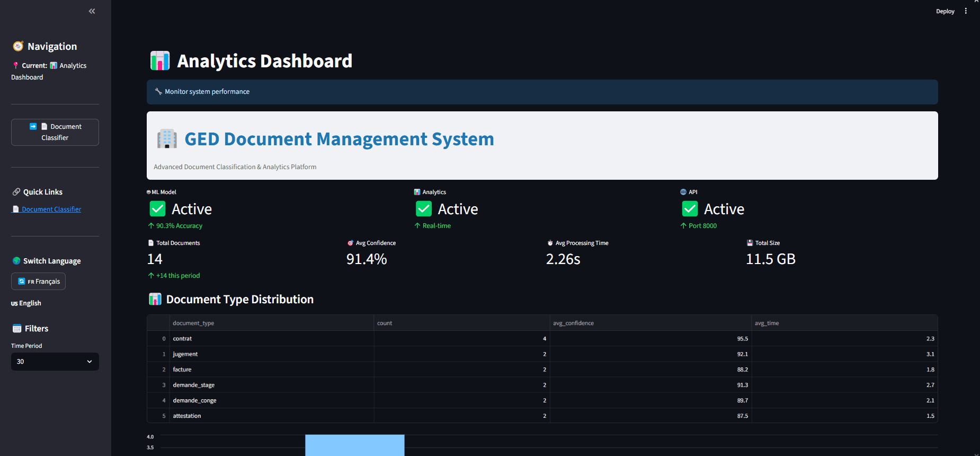This screenshot has width=980, height=456.
Task: Click the target icon beside Avg Confidence
Action: (x=350, y=243)
